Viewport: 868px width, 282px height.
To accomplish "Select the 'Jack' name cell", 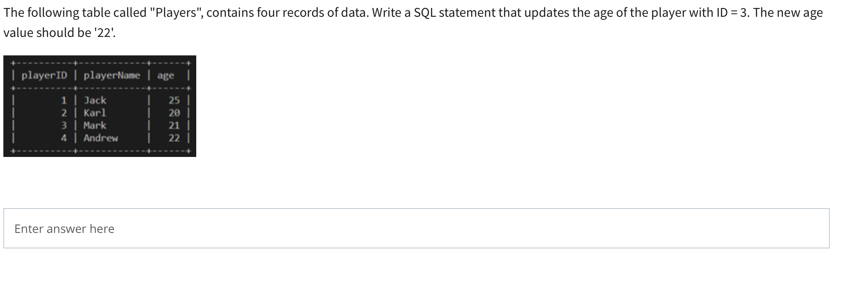I will pos(95,100).
